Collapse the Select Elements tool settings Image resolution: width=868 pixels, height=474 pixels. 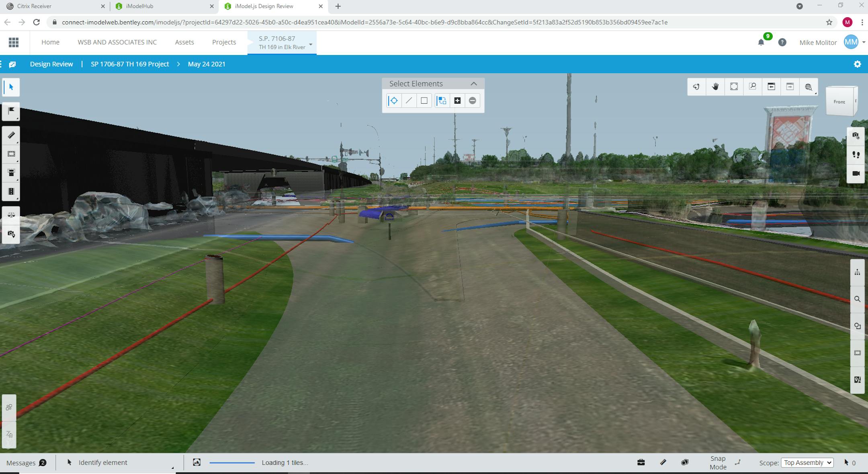(474, 84)
